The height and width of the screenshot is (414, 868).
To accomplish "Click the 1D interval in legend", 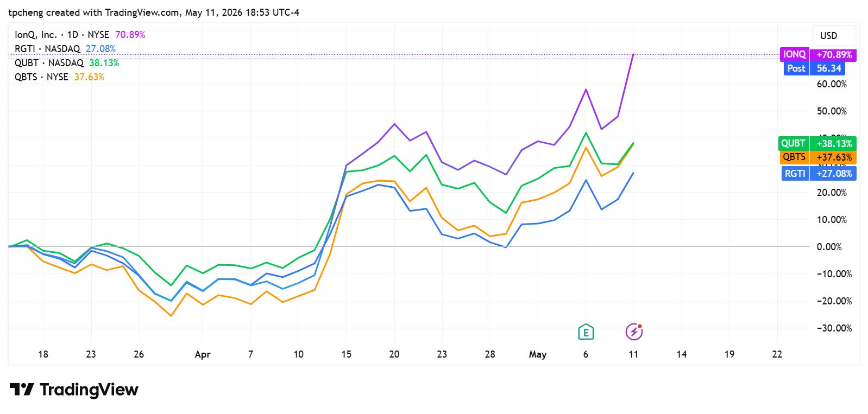I will click(x=73, y=35).
